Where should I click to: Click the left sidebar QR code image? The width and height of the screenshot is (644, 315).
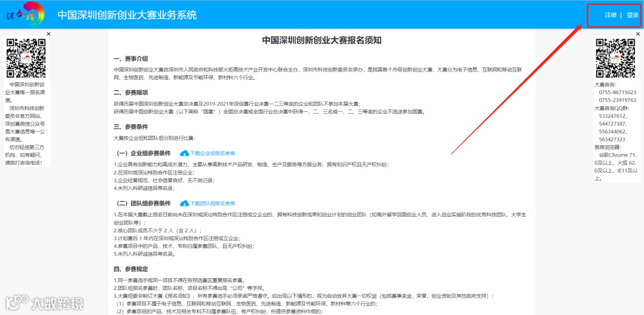26,58
